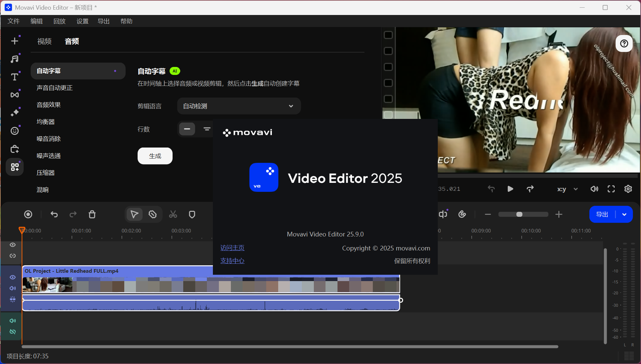Screen dimensions: 641x364
Task: Delete the selected clip with trash icon
Action: coord(92,214)
